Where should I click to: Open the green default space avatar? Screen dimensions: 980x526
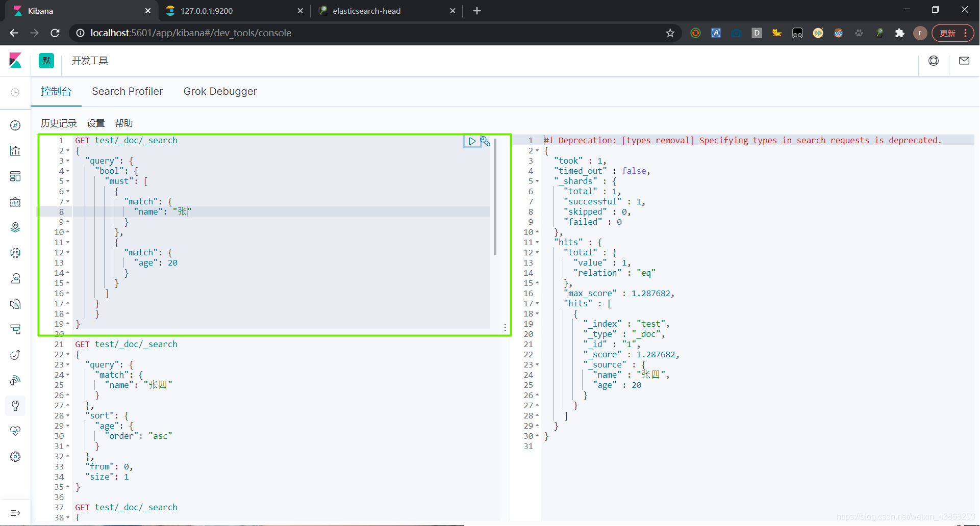(46, 61)
